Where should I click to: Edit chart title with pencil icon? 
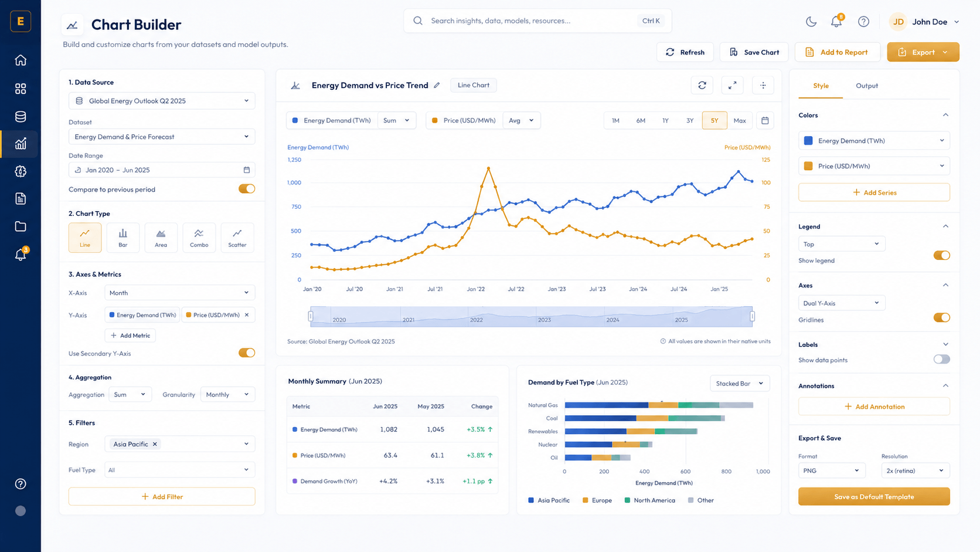click(437, 85)
